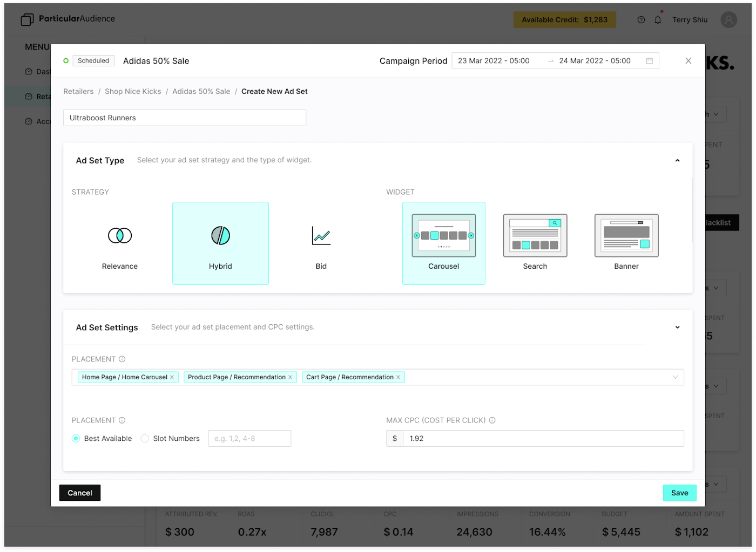The width and height of the screenshot is (756, 552).
Task: Select the Best Available radio button
Action: [x=76, y=439]
